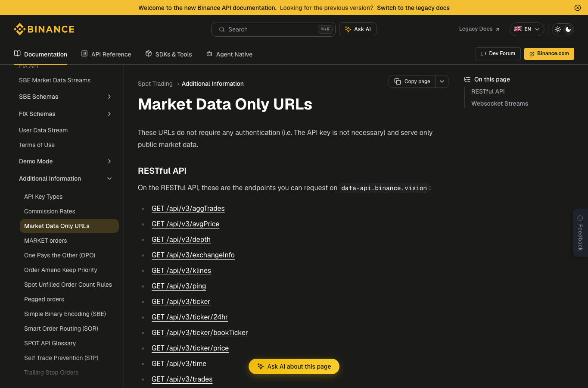This screenshot has width=588, height=388.
Task: Open User Data Stream page
Action: (x=43, y=130)
